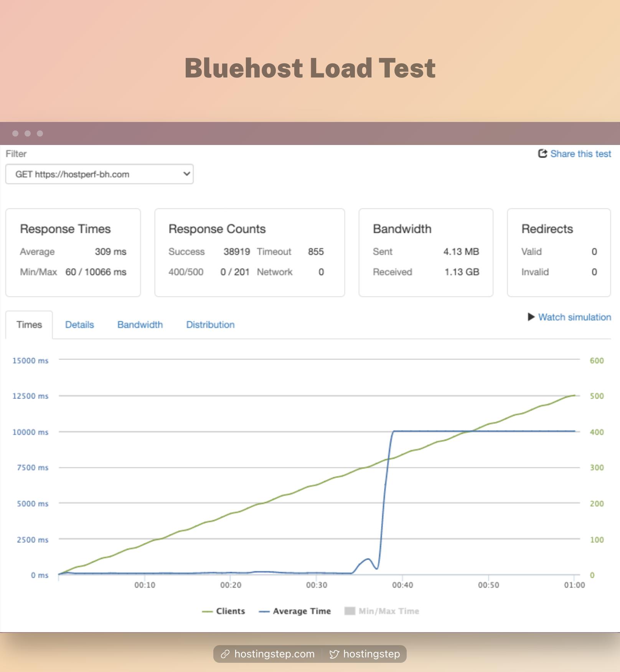Open the Bandwidth tab

pos(140,325)
